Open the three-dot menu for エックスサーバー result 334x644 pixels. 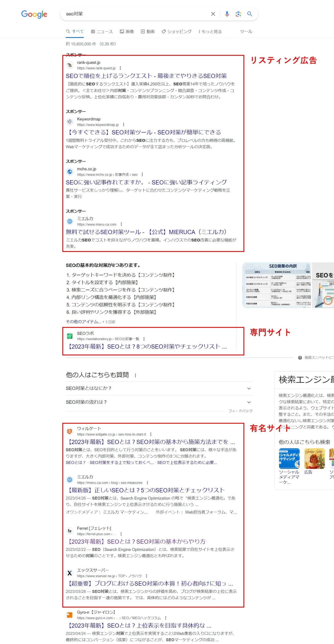pyautogui.click(x=147, y=576)
